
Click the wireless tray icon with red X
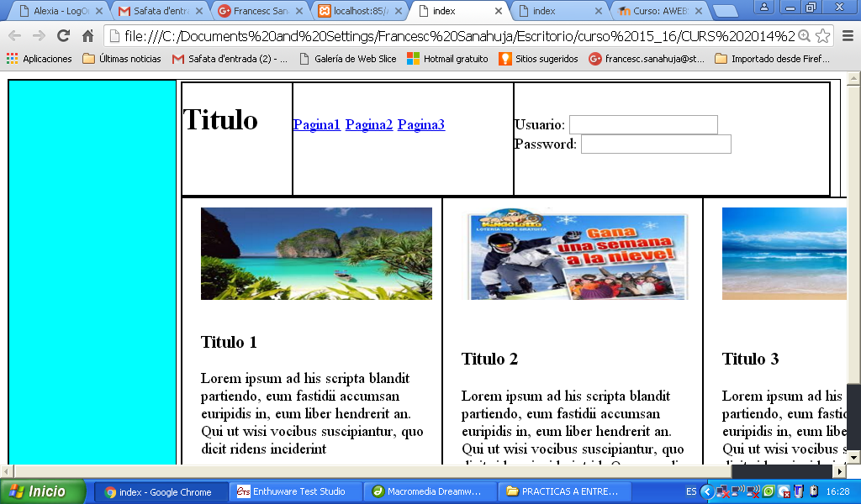(x=753, y=491)
